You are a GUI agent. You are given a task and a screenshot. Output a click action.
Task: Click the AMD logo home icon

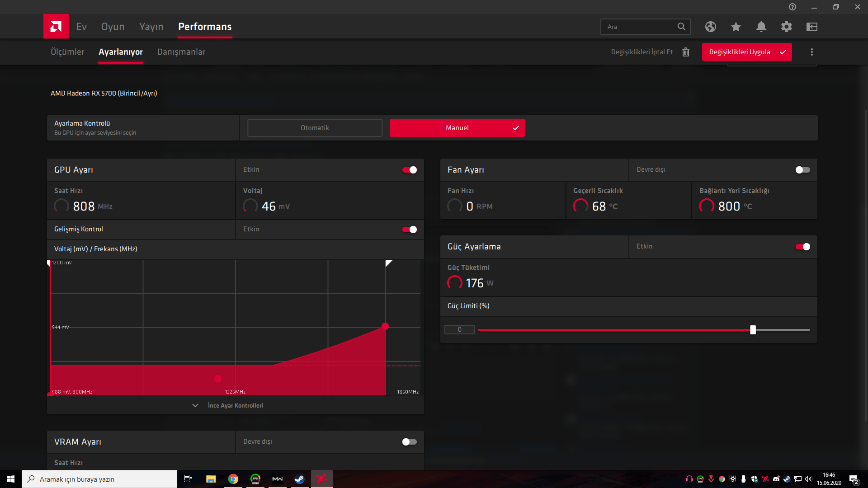click(x=56, y=27)
